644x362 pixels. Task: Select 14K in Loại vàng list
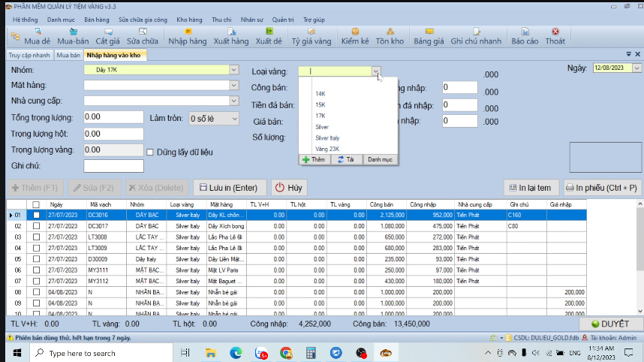coord(320,94)
